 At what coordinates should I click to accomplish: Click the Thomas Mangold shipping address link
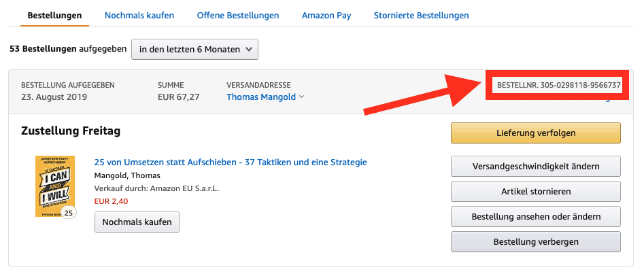click(x=261, y=97)
